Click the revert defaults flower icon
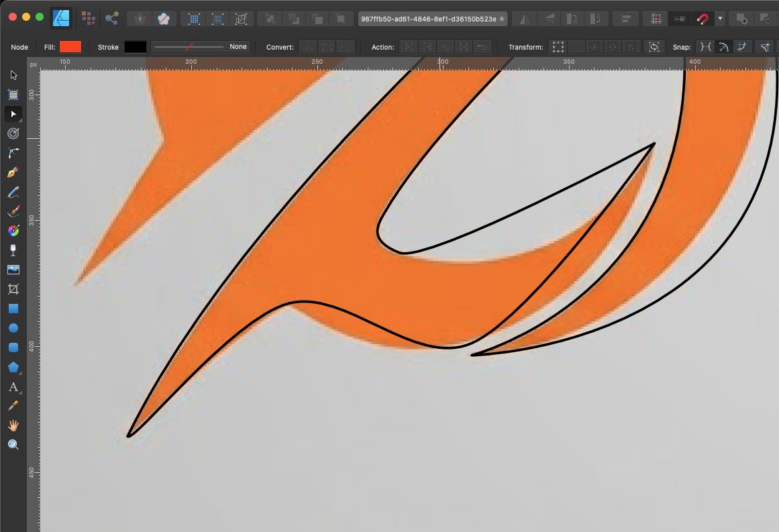779x532 pixels. pos(164,19)
